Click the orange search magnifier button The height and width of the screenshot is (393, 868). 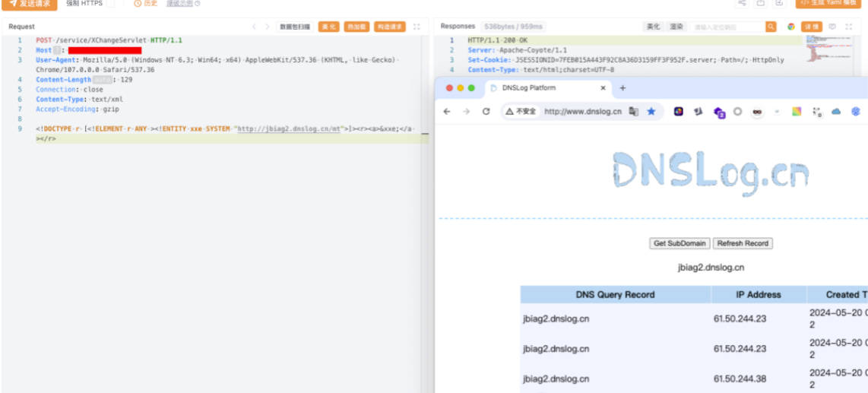[771, 27]
